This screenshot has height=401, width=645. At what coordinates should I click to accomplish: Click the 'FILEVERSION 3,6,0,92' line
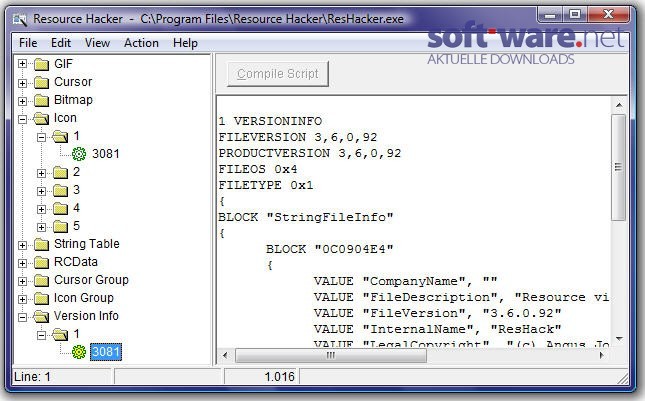[298, 137]
